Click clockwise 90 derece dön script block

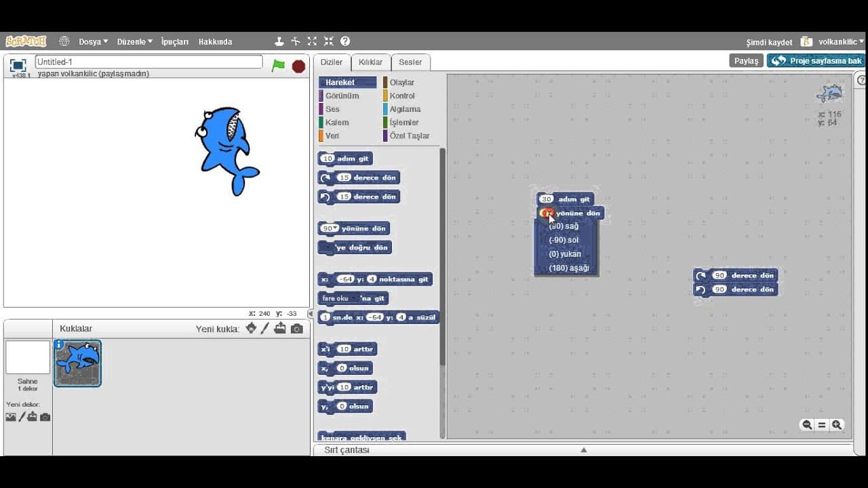point(736,276)
